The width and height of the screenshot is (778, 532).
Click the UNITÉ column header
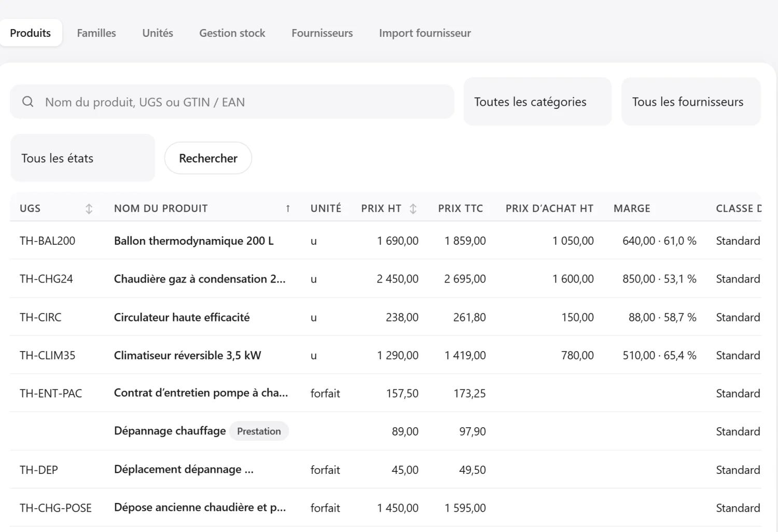326,208
